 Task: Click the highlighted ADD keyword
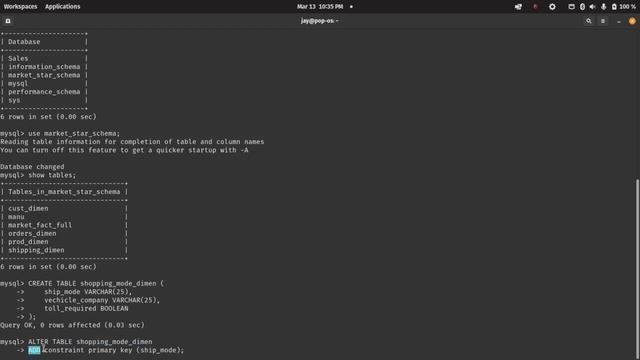[34, 350]
